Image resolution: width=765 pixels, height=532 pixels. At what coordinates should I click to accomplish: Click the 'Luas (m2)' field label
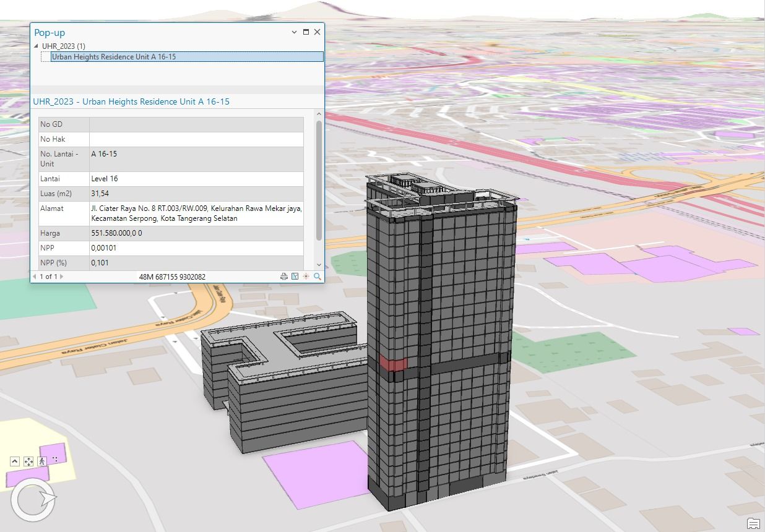56,194
